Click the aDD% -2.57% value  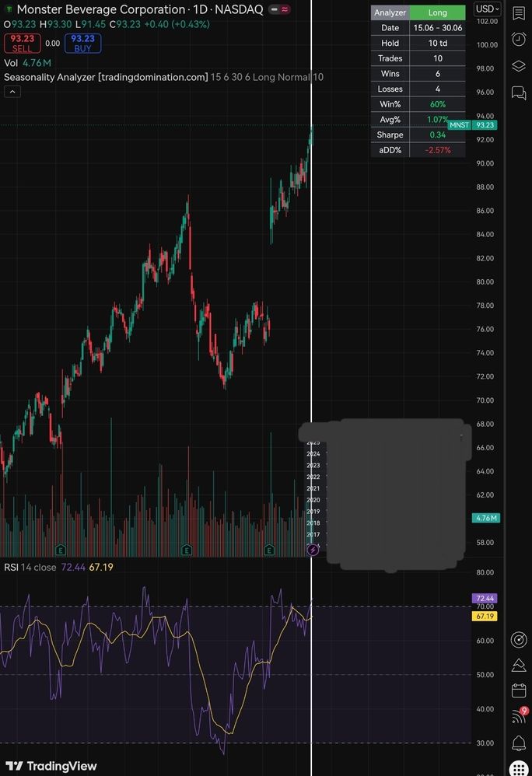(437, 150)
